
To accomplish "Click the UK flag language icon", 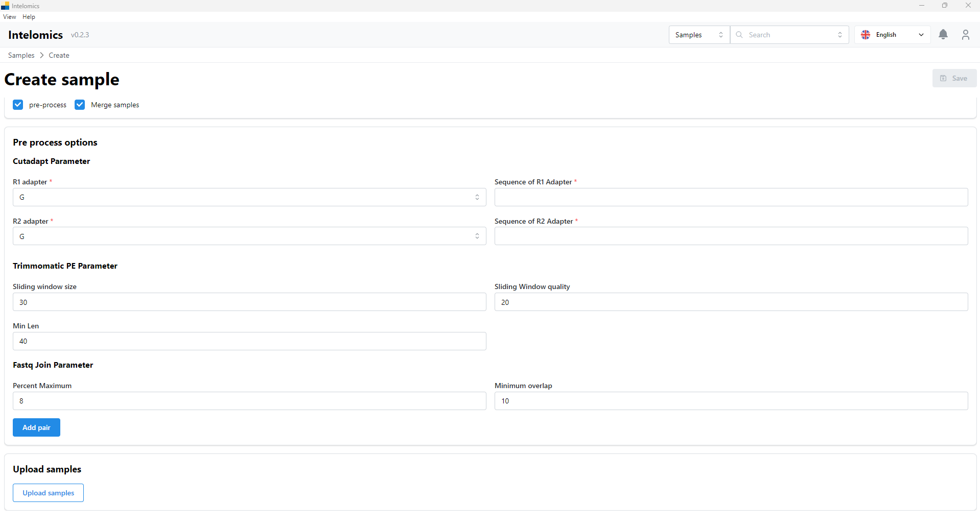I will pyautogui.click(x=866, y=35).
